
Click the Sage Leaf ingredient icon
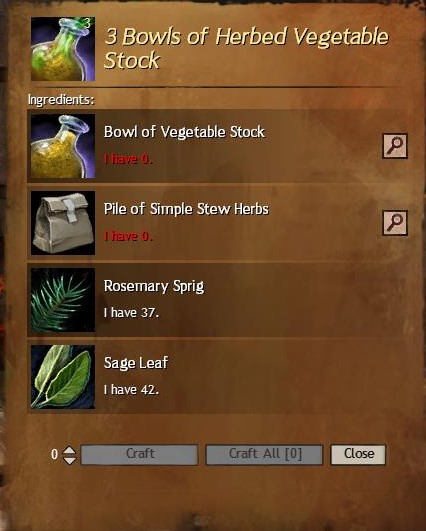[63, 377]
